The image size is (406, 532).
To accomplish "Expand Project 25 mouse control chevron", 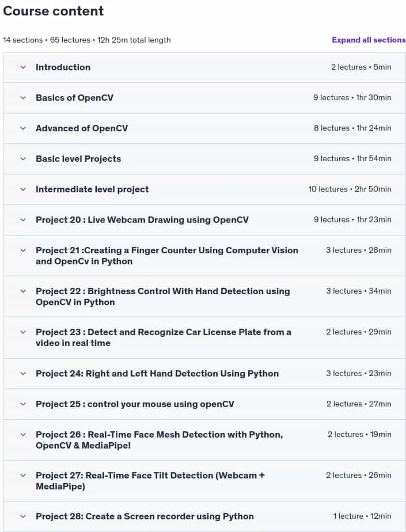I will 23,404.
